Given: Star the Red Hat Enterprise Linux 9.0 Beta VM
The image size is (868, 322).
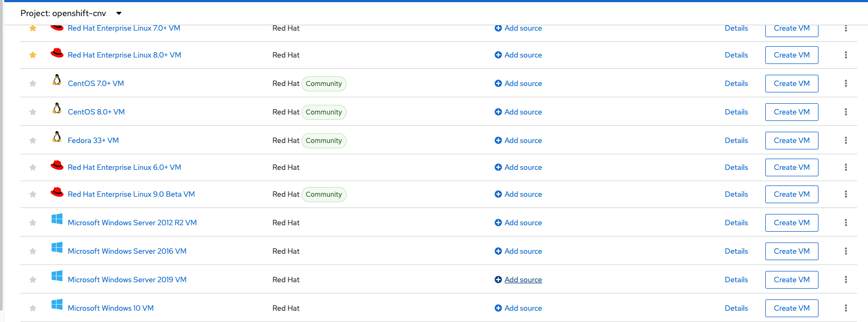Looking at the screenshot, I should click(x=33, y=194).
